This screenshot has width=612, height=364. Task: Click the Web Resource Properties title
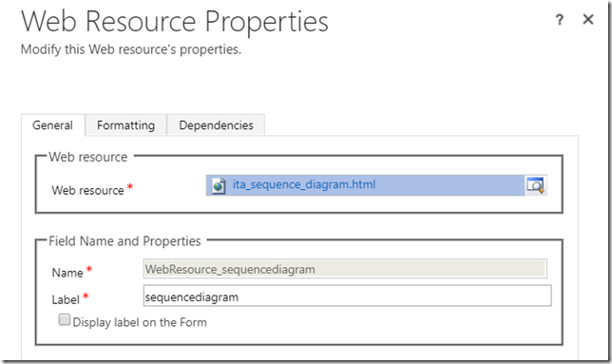point(175,22)
